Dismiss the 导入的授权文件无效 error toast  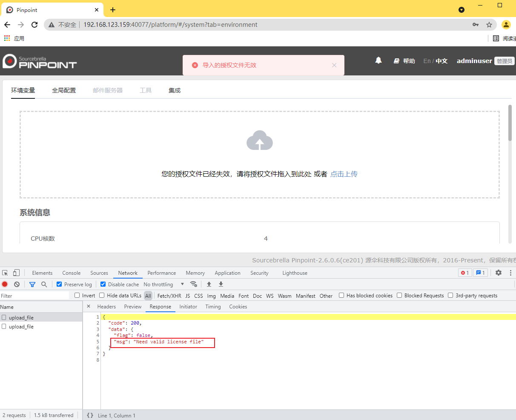pos(334,65)
